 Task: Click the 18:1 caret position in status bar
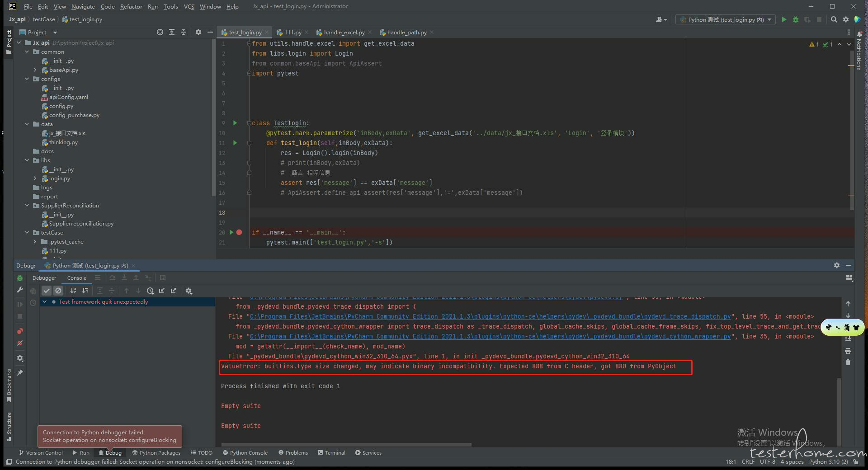731,462
